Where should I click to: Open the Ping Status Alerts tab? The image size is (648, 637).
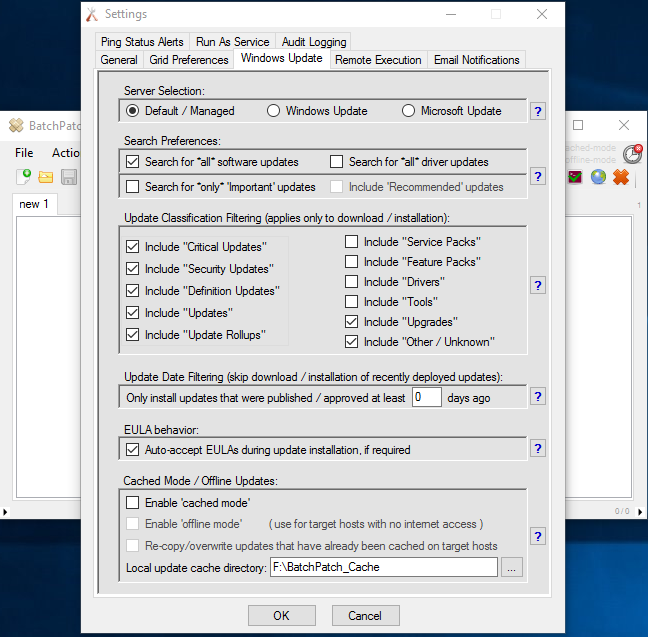click(x=142, y=42)
